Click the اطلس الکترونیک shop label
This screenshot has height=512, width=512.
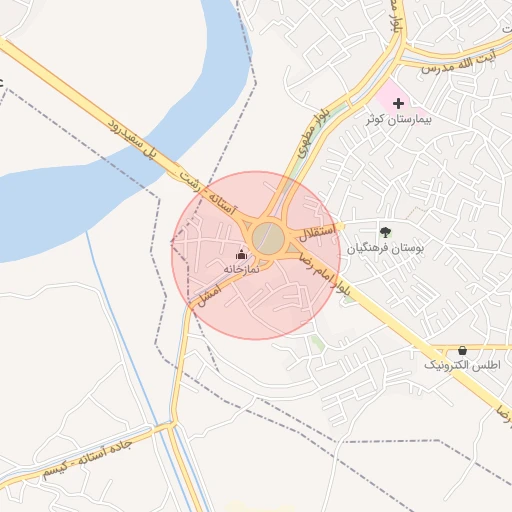(x=462, y=365)
